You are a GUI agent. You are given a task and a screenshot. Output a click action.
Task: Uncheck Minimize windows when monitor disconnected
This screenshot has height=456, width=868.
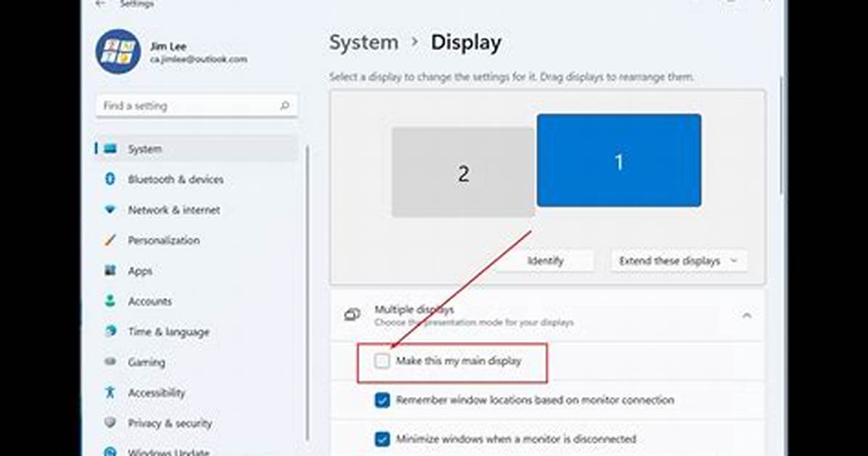click(x=382, y=439)
